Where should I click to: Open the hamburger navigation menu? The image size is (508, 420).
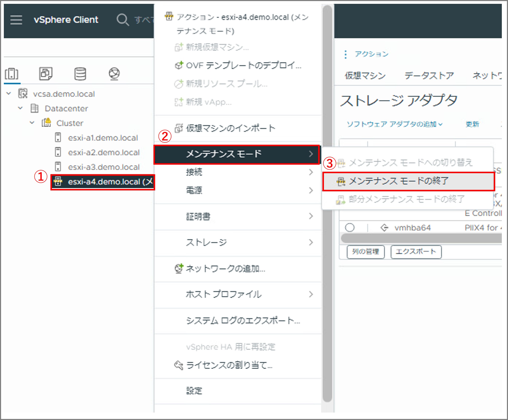tap(16, 20)
